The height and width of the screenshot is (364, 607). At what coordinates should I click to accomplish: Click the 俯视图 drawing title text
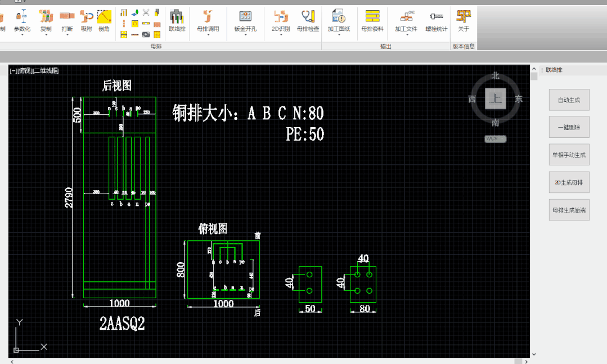point(213,229)
